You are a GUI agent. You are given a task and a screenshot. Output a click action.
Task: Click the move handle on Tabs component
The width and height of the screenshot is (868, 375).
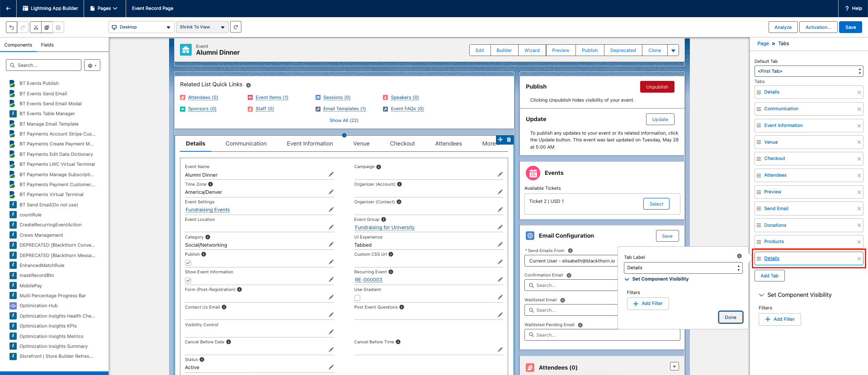[500, 140]
